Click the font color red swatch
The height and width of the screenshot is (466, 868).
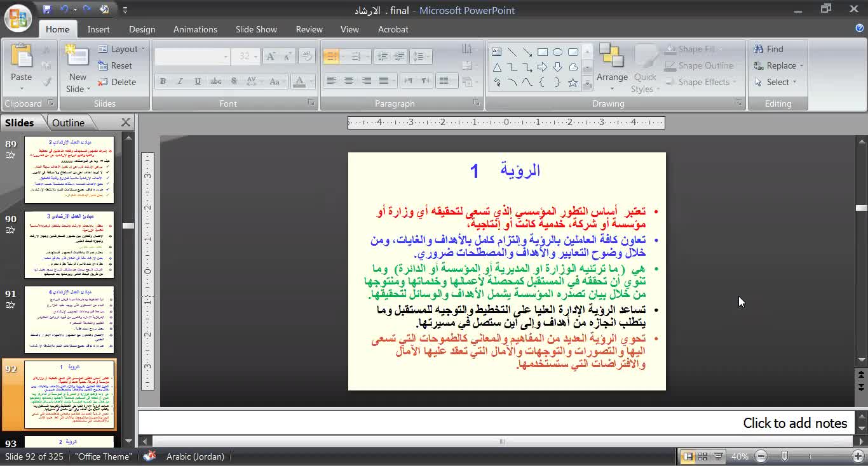[x=298, y=81]
